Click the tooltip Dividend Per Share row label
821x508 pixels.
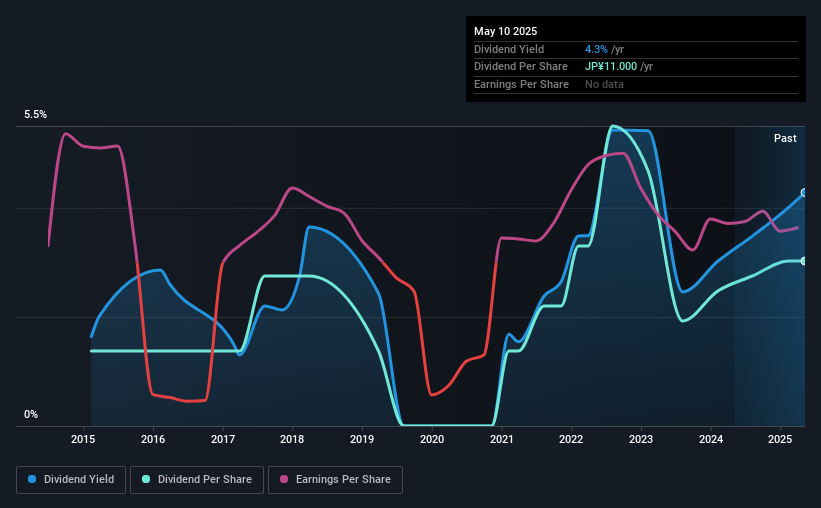pos(520,67)
